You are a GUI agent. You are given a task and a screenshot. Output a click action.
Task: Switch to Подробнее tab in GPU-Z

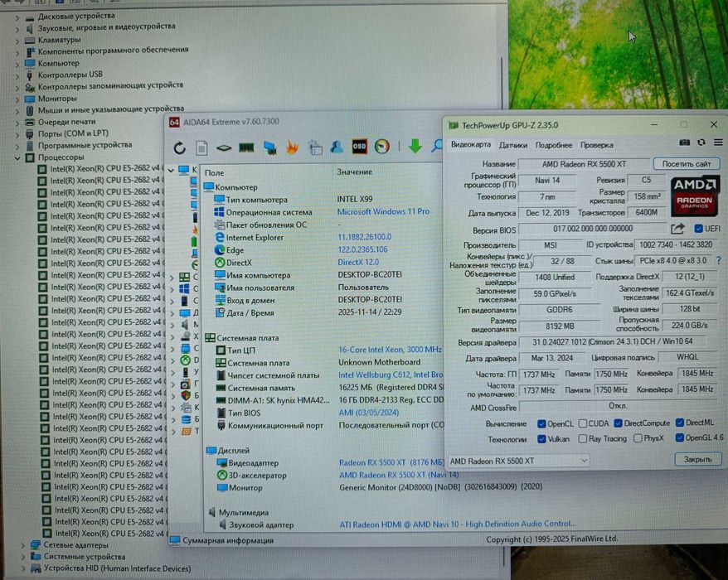554,145
